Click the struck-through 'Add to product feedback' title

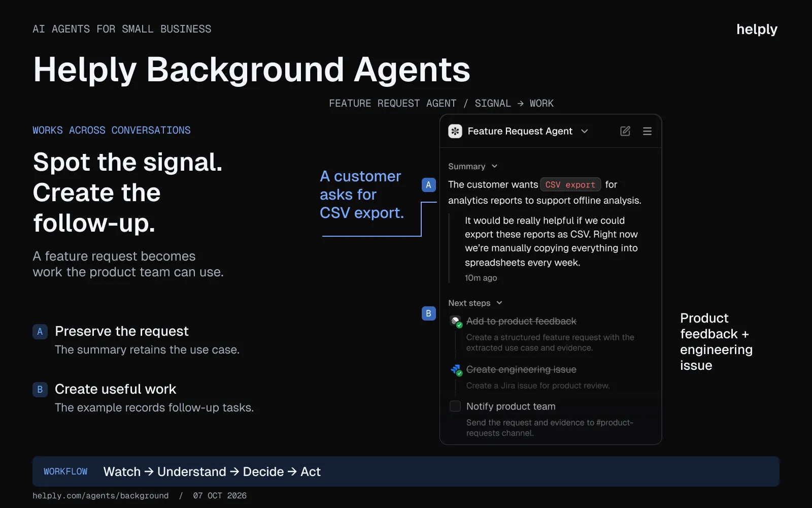coord(521,321)
